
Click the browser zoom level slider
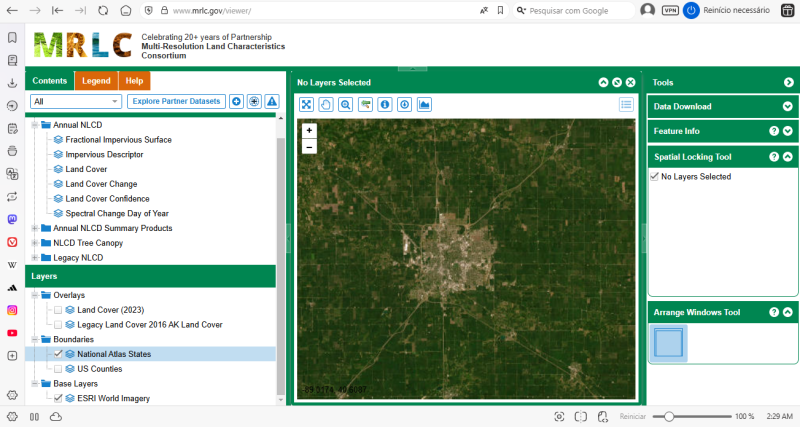[x=691, y=417]
